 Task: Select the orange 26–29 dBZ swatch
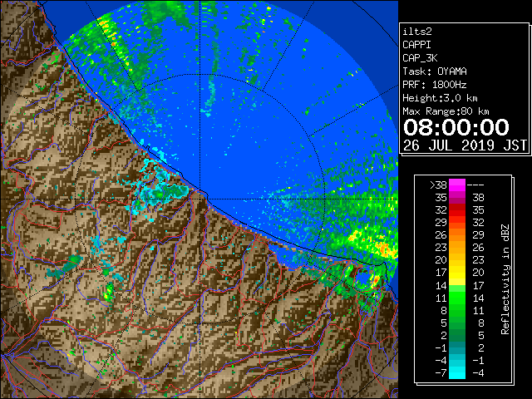click(x=457, y=235)
